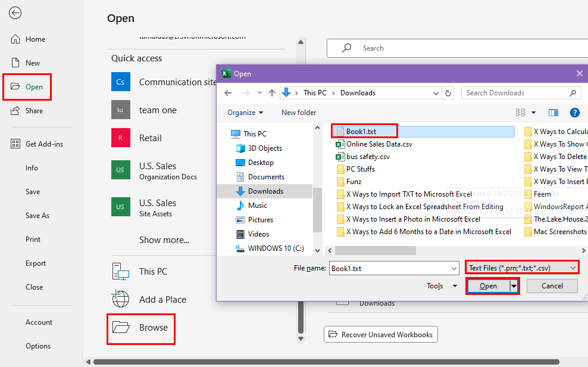Click the blue Help question icon
The width and height of the screenshot is (588, 367).
click(574, 113)
